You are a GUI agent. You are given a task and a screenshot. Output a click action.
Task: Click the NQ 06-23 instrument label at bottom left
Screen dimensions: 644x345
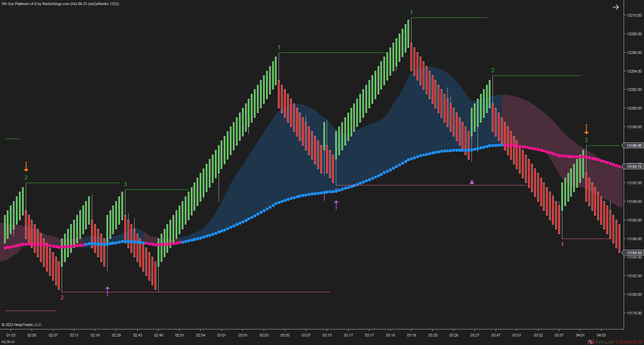pyautogui.click(x=8, y=342)
